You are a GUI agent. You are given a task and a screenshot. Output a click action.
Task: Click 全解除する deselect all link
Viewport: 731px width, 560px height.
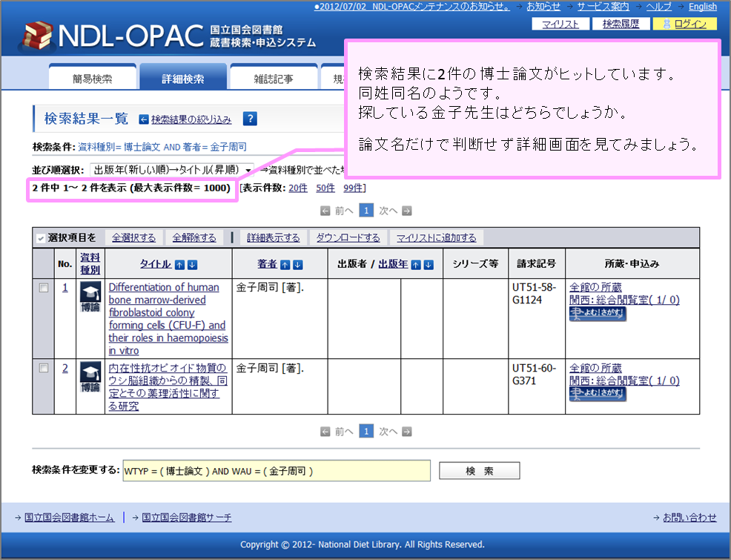click(194, 238)
